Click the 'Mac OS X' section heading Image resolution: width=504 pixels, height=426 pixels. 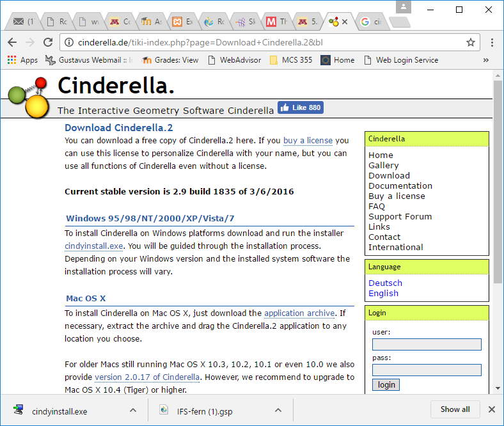point(86,299)
